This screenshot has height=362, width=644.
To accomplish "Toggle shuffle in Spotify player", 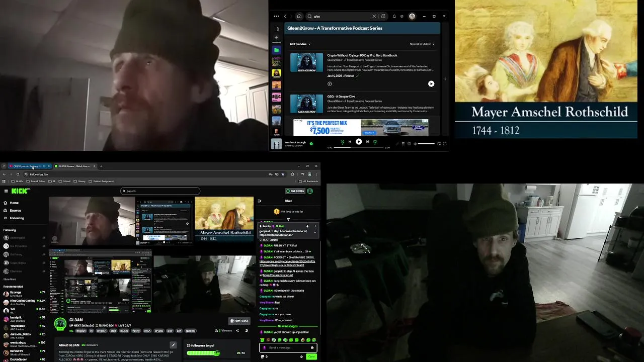I will point(342,142).
